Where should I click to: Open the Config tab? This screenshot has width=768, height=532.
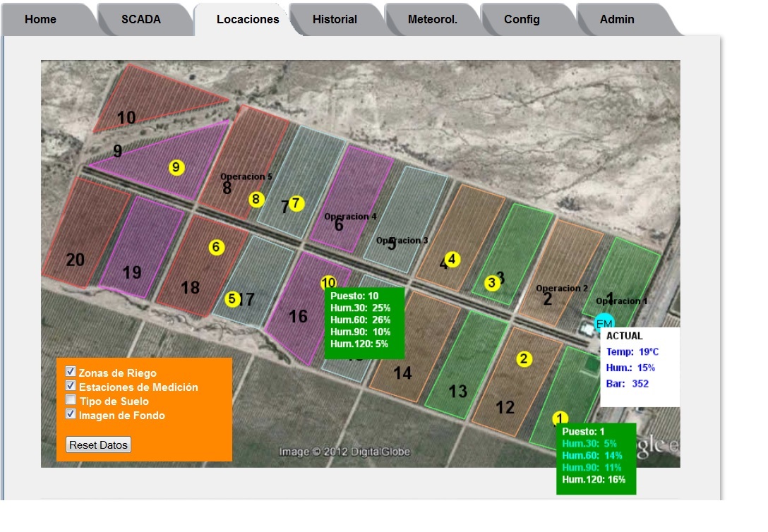click(x=522, y=20)
